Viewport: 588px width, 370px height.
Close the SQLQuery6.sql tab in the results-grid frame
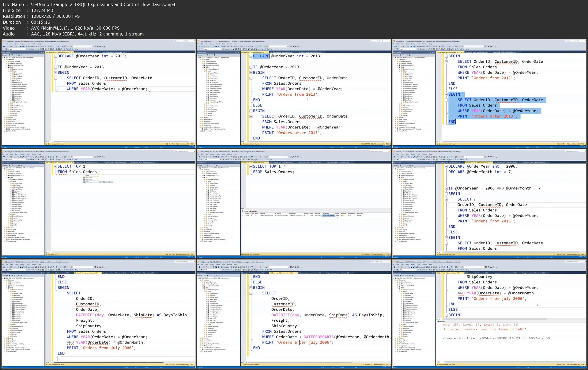(x=268, y=163)
